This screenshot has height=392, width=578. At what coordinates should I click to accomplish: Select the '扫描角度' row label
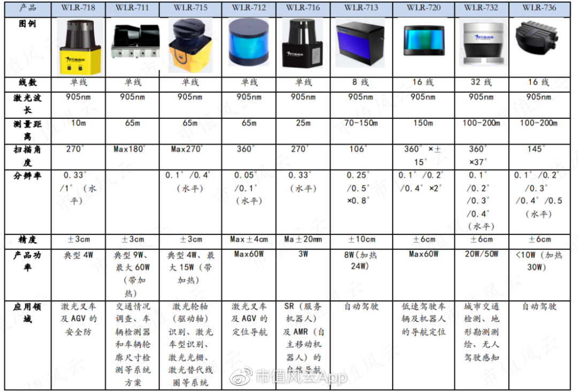(28, 156)
